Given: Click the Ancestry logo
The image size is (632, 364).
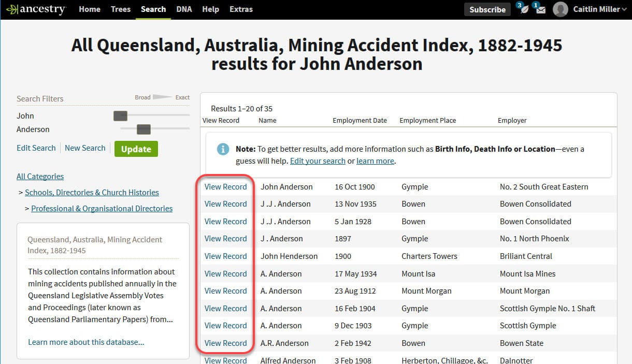Looking at the screenshot, I should 36,9.
